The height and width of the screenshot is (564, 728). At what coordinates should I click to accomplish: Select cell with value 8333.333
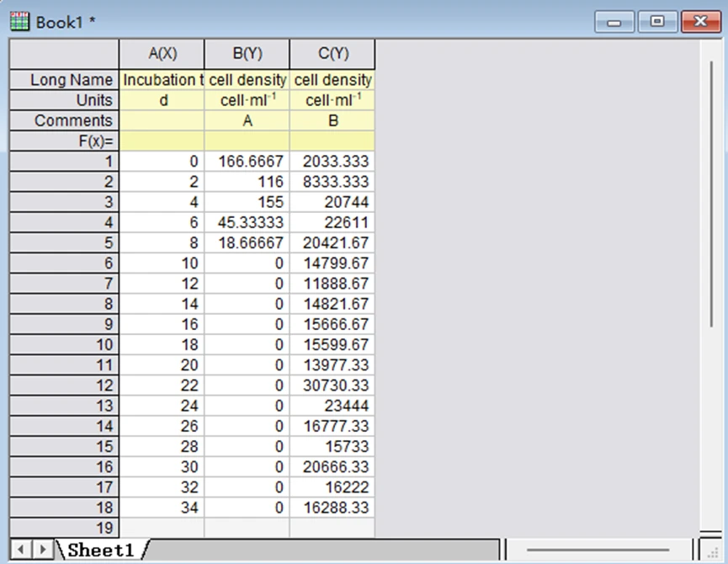click(x=332, y=182)
